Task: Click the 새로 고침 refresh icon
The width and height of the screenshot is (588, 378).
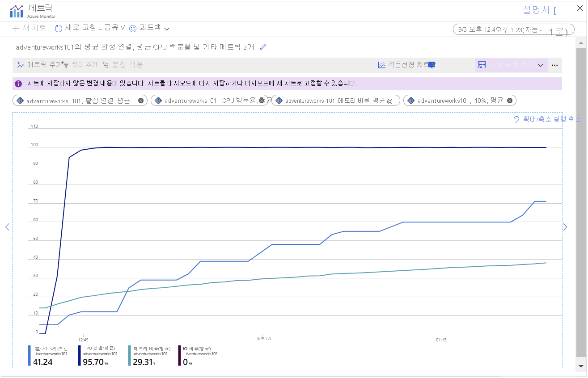Action: pos(58,28)
